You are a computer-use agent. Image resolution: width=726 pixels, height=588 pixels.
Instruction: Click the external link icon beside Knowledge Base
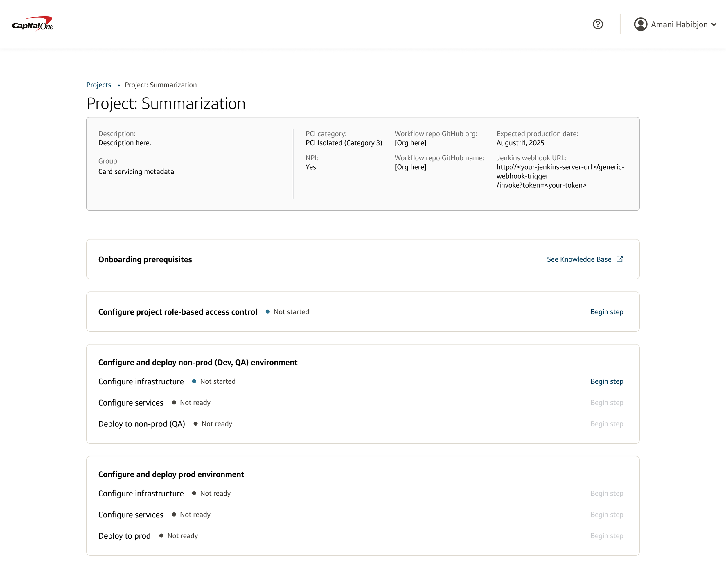click(619, 259)
